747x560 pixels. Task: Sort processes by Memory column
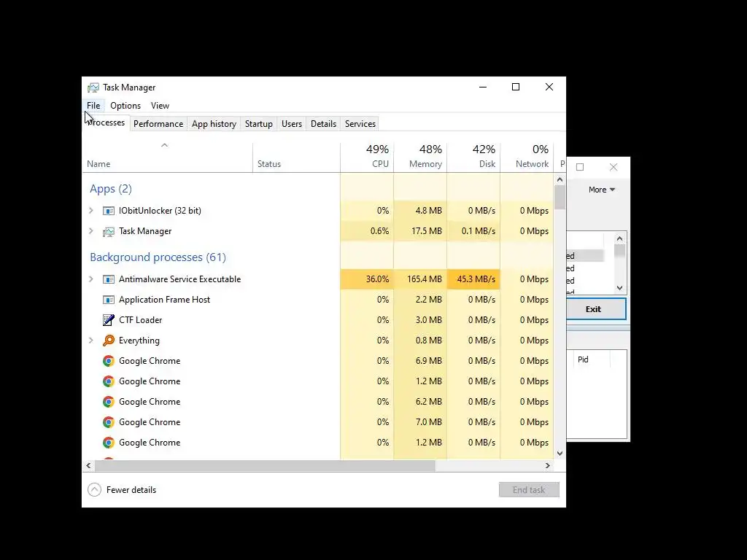pyautogui.click(x=421, y=157)
